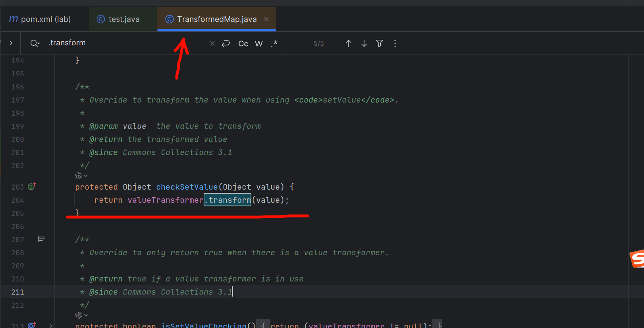Click the checkSetValue method name
644x328 pixels.
pos(187,187)
